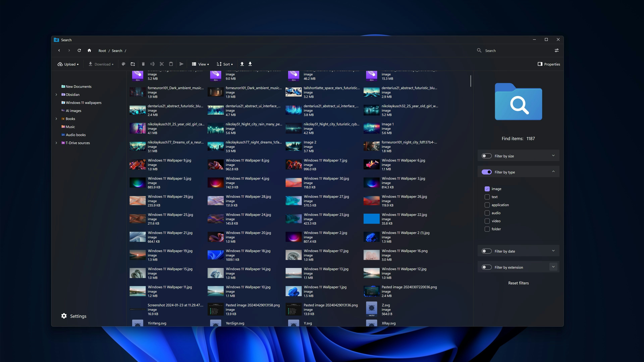The width and height of the screenshot is (644, 362).
Task: Uncheck the image type checkbox
Action: [x=487, y=189]
